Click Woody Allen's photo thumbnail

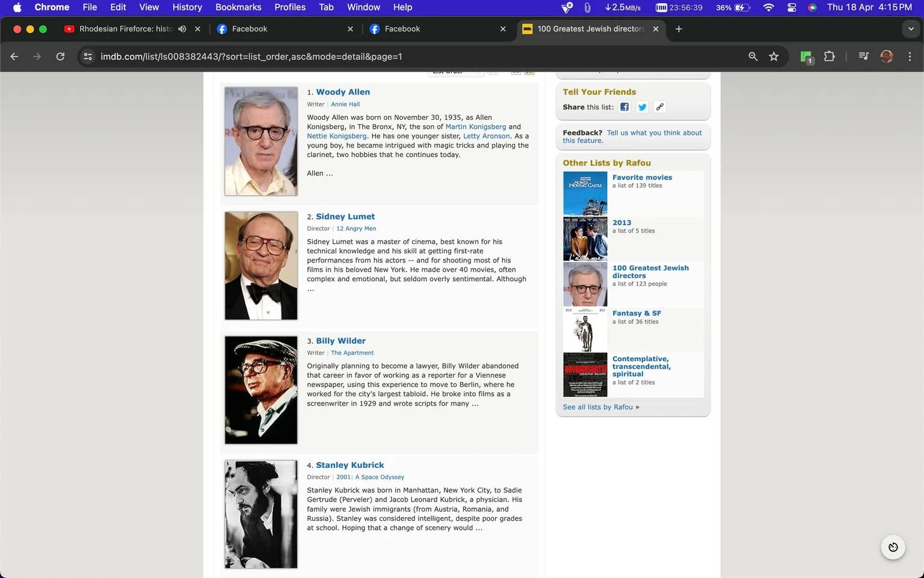(260, 141)
